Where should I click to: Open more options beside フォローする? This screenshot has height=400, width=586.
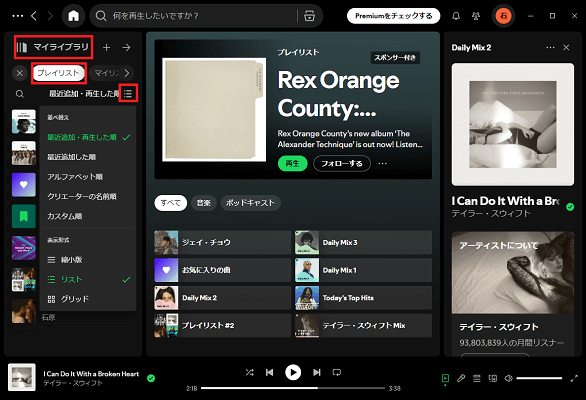382,163
